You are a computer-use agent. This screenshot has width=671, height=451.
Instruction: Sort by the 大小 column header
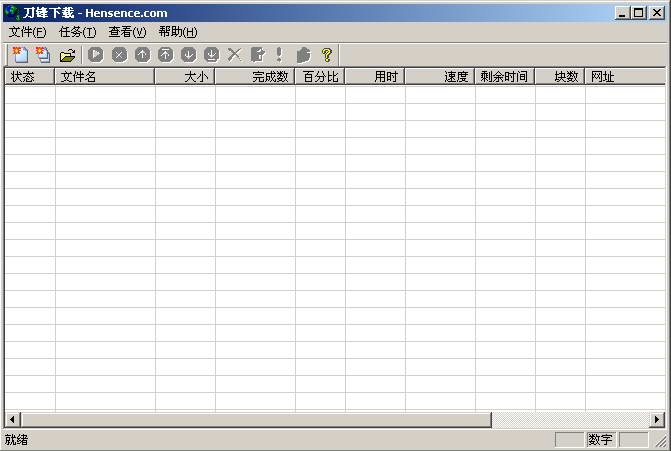click(x=185, y=77)
